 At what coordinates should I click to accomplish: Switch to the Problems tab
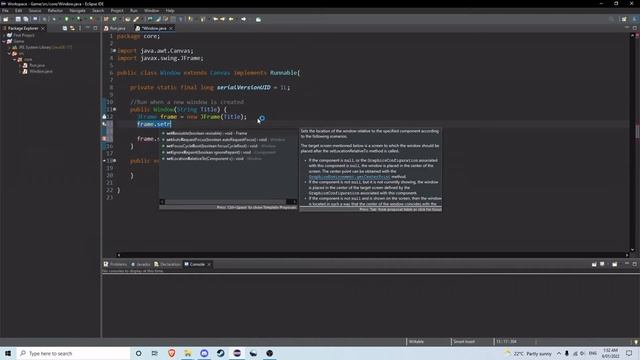(115, 264)
